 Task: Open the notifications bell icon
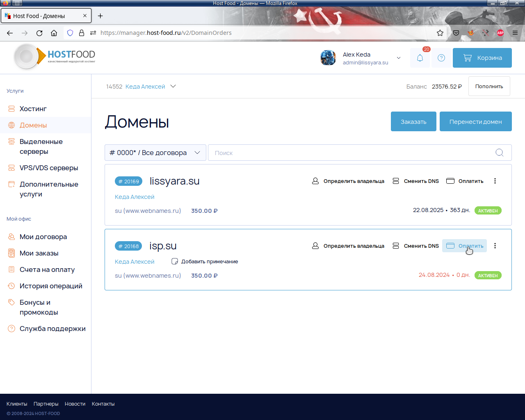pos(420,58)
